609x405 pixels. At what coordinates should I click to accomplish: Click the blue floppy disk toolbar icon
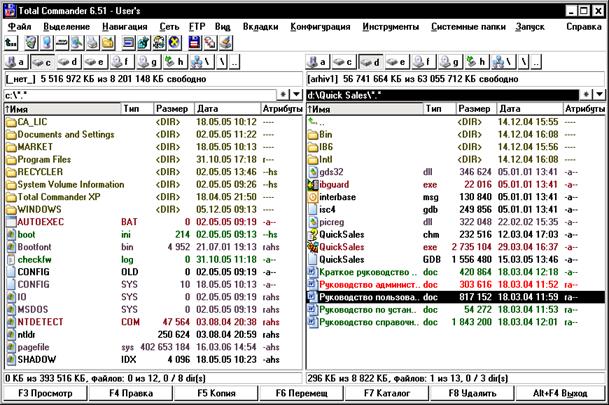[x=195, y=43]
